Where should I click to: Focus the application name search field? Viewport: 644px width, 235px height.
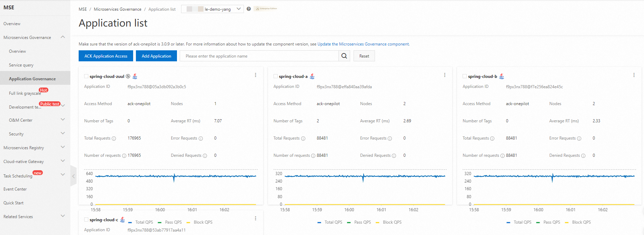tap(259, 56)
